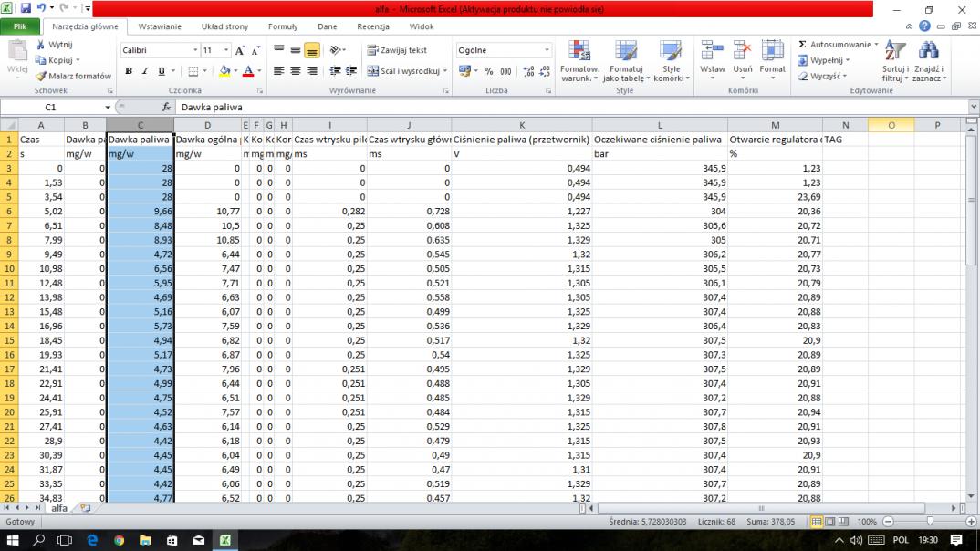Viewport: 980px width, 551px height.
Task: Expand the Calibri font name dropdown
Action: (x=195, y=50)
